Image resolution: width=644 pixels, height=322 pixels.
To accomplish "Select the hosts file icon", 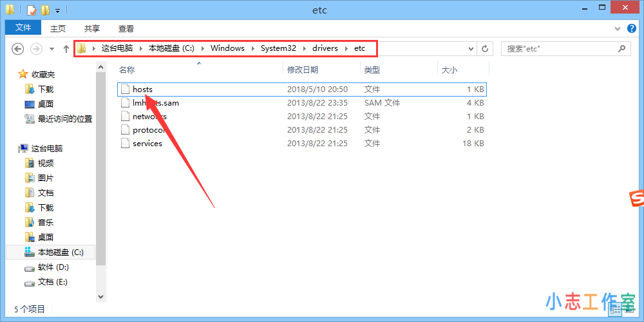I will [126, 89].
